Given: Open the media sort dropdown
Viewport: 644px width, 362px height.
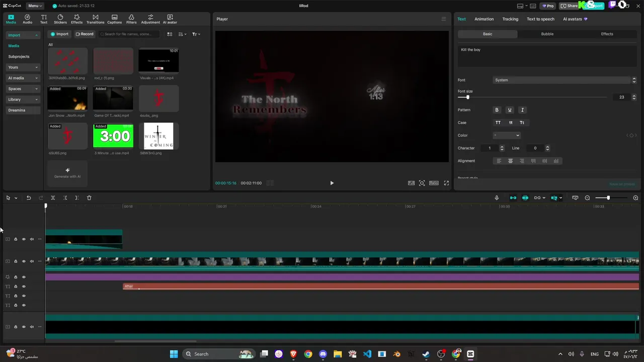Looking at the screenshot, I should point(183,34).
